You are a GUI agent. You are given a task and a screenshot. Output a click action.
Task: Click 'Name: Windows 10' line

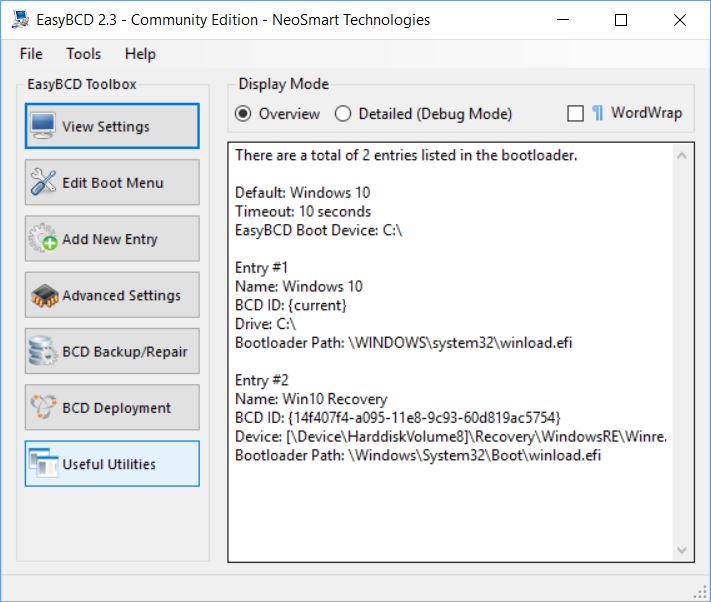[299, 286]
